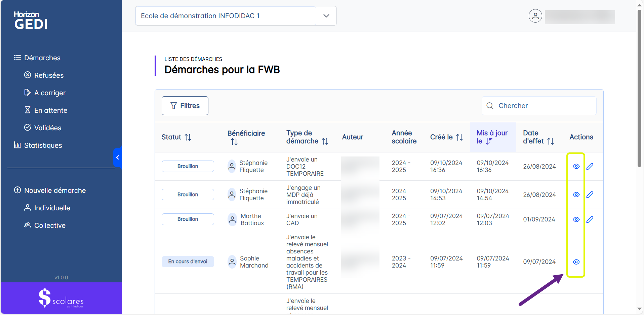Click the Auteur column header
This screenshot has height=315, width=644.
(353, 137)
